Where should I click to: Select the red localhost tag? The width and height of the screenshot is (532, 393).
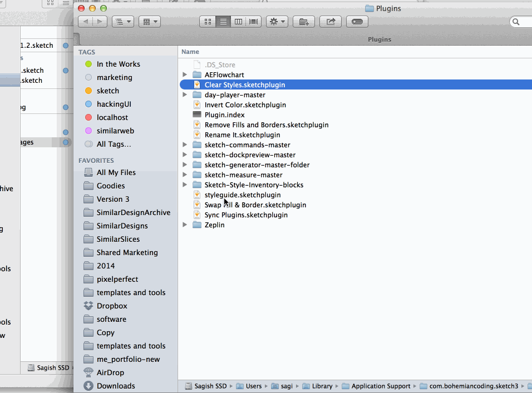click(112, 117)
